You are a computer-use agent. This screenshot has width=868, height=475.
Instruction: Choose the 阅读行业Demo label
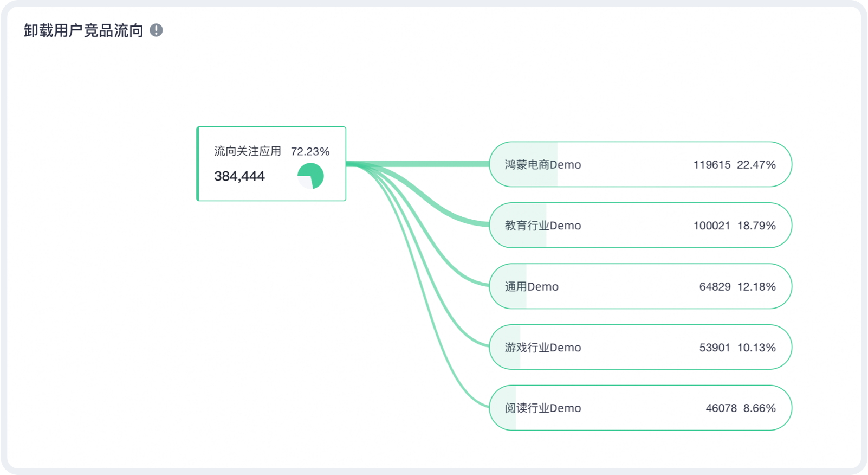(542, 408)
